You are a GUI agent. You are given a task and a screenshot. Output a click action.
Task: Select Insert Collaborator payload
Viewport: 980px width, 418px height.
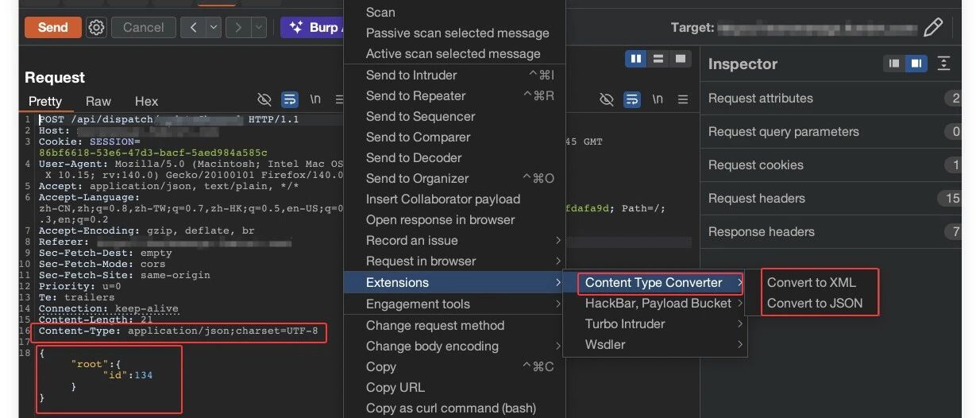(453, 199)
